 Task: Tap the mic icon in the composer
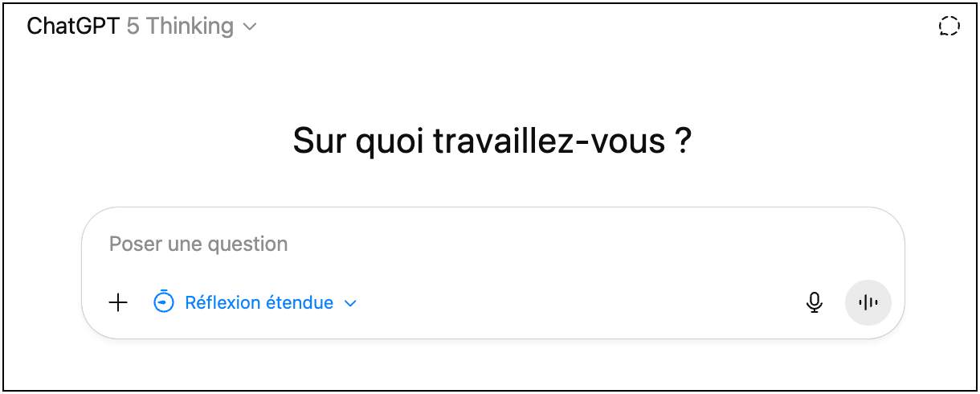pyautogui.click(x=815, y=303)
